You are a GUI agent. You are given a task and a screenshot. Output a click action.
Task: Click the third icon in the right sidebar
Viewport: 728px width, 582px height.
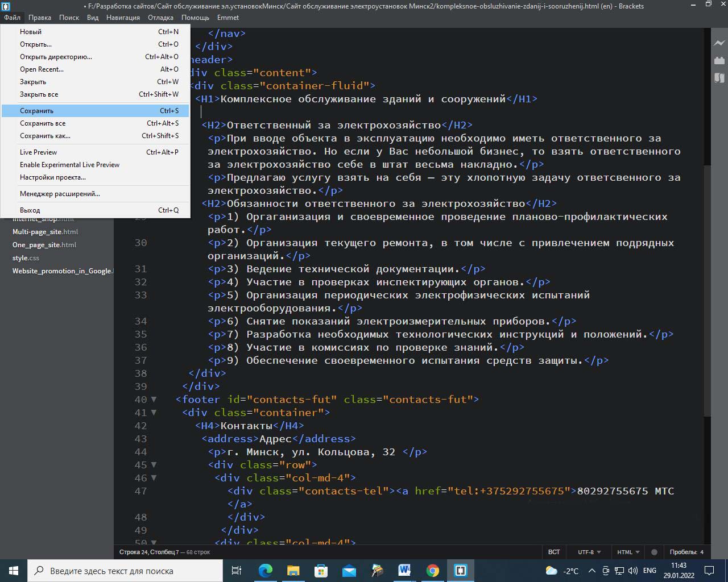point(719,77)
